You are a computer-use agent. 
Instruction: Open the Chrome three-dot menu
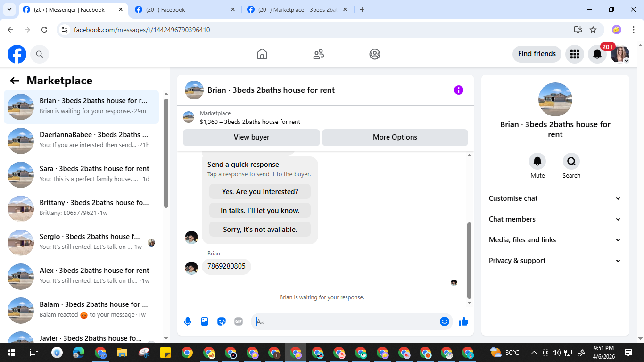pos(634,30)
